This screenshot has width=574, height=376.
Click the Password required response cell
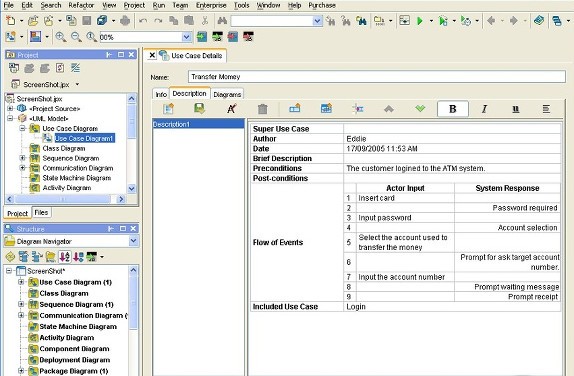pos(507,208)
